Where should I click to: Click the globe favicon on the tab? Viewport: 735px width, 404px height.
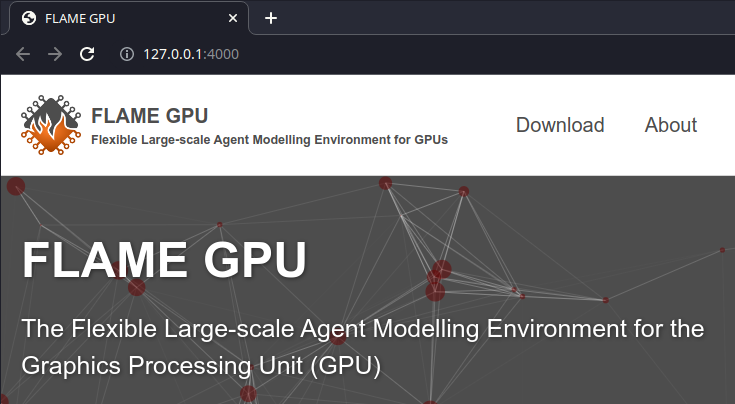[x=29, y=18]
